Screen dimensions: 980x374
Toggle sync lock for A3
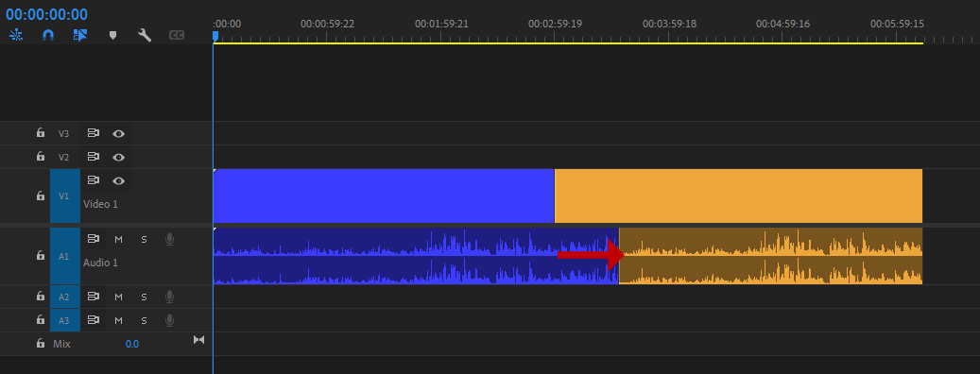pyautogui.click(x=94, y=319)
